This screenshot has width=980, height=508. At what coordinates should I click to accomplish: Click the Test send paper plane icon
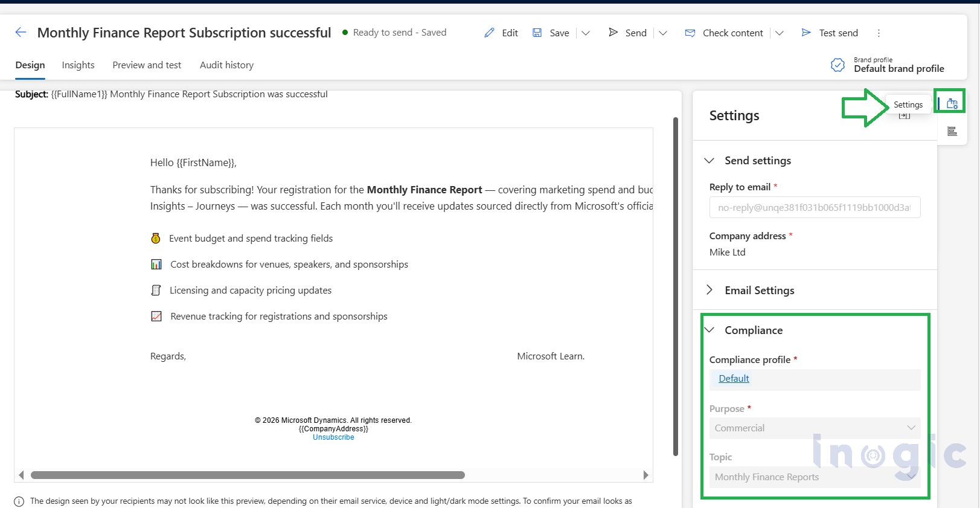coord(806,33)
